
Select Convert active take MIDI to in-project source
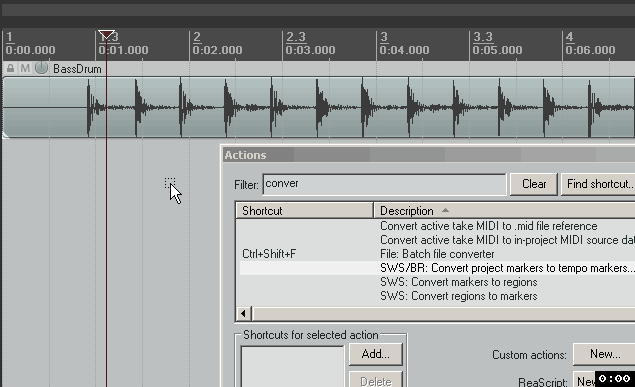507,240
